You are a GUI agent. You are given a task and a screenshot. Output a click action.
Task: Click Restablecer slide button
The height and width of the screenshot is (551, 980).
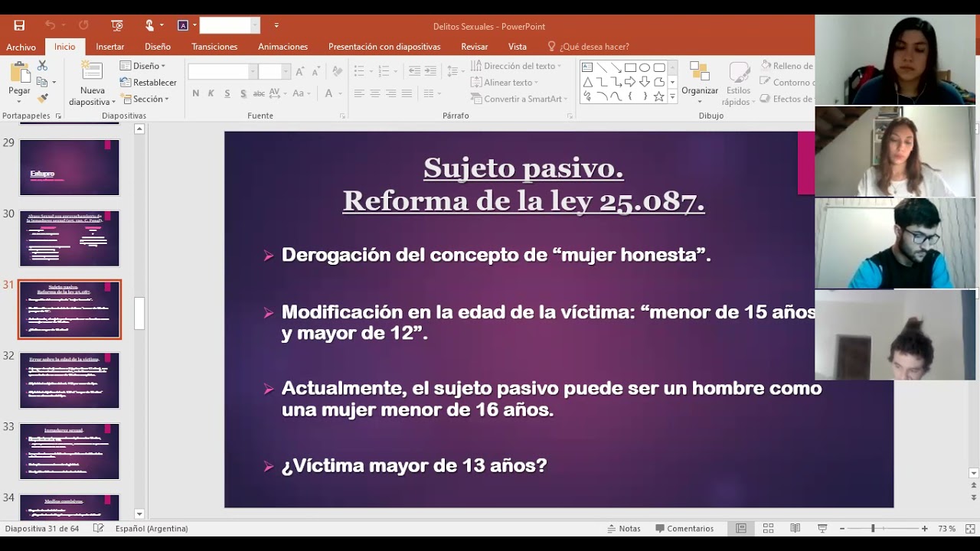(x=148, y=82)
